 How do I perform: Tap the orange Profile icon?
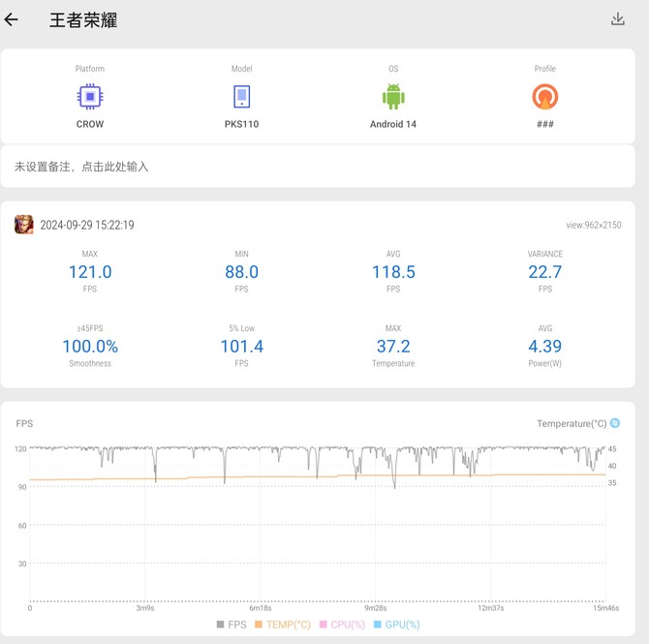tap(544, 97)
